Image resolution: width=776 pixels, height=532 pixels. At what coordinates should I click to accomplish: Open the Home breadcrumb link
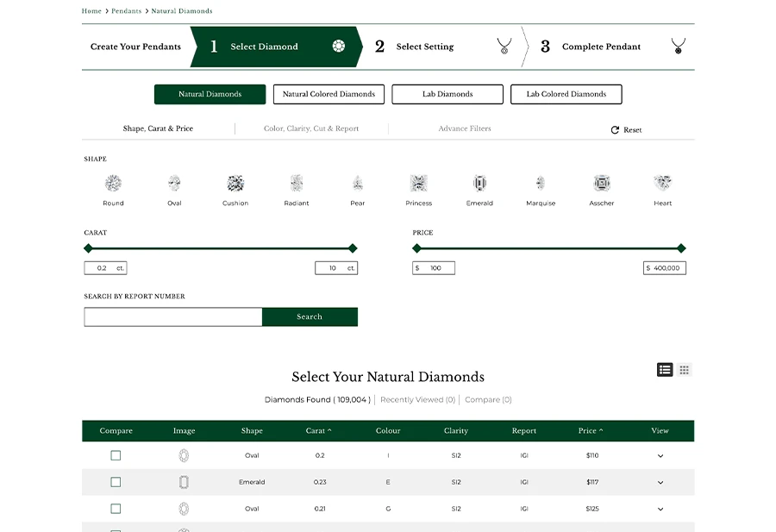(91, 11)
